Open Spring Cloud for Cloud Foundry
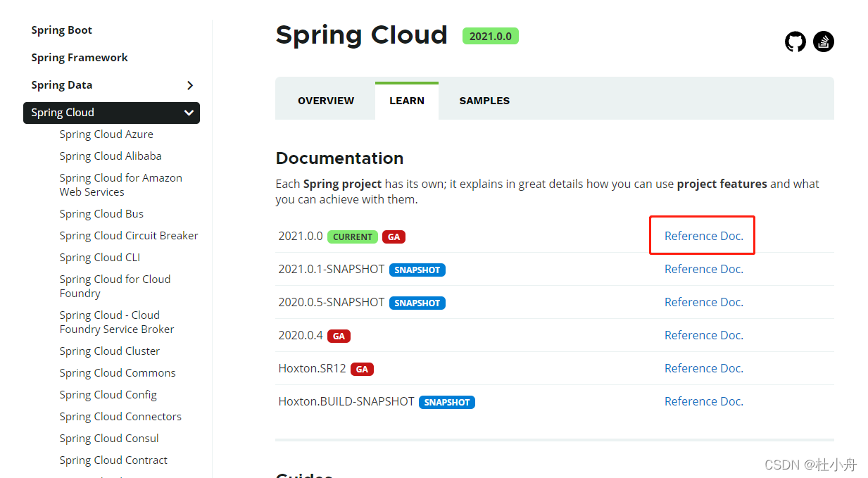The height and width of the screenshot is (478, 868). (x=115, y=287)
